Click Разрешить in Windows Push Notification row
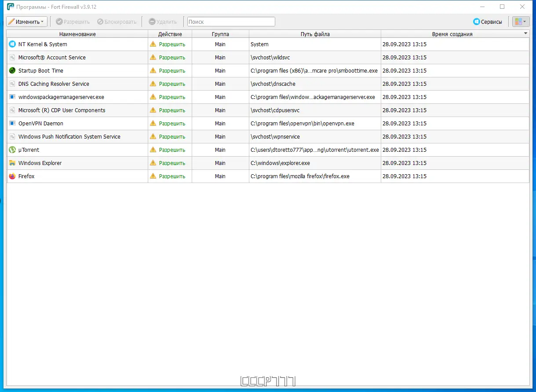This screenshot has width=536, height=392. (172, 136)
